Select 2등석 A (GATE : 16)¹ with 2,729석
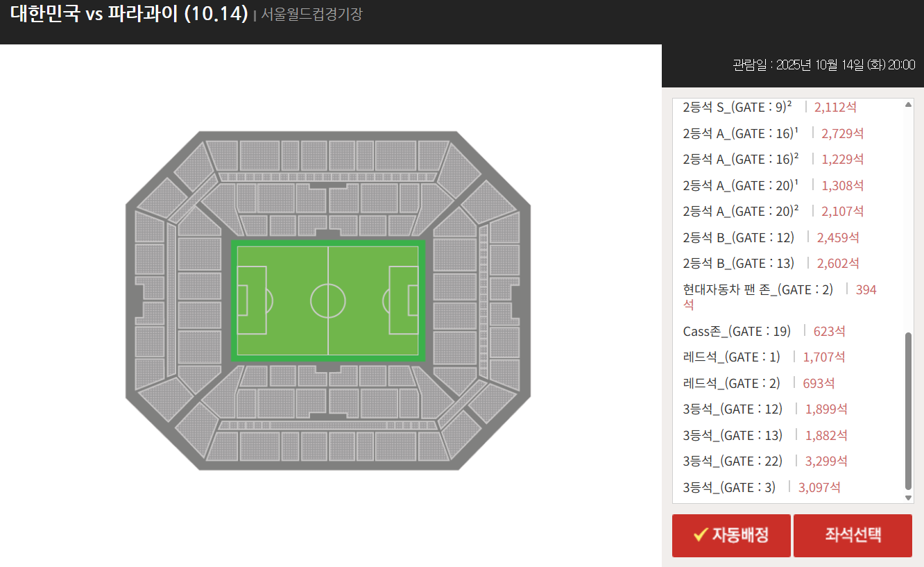The height and width of the screenshot is (567, 924). click(740, 133)
